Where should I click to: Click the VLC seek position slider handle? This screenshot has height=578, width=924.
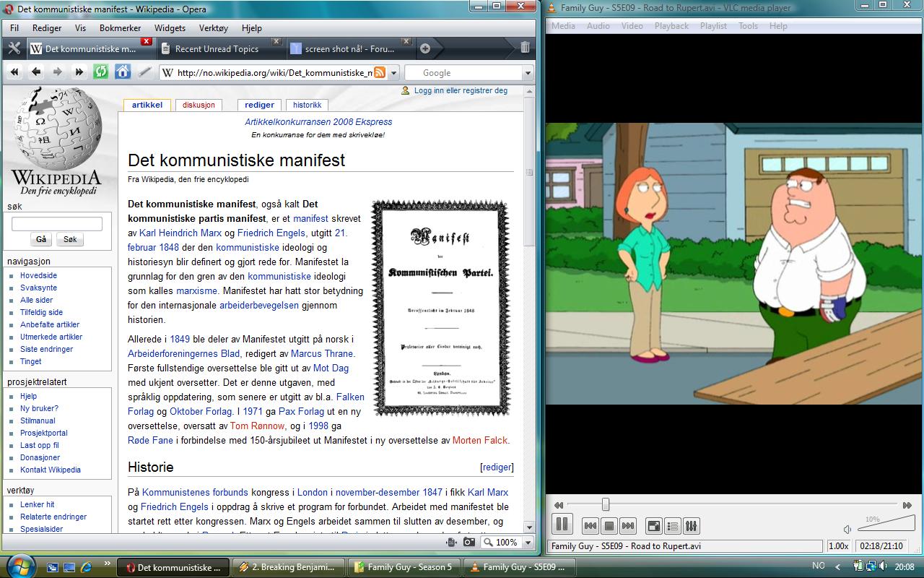(606, 505)
